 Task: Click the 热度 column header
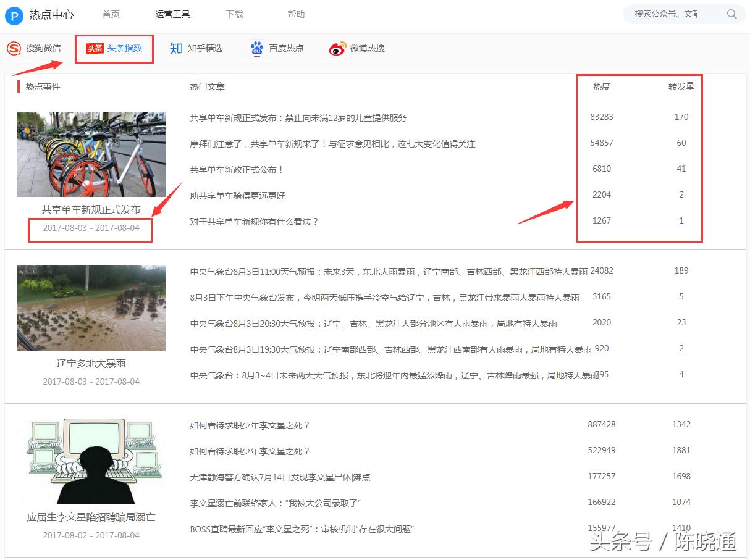[601, 86]
